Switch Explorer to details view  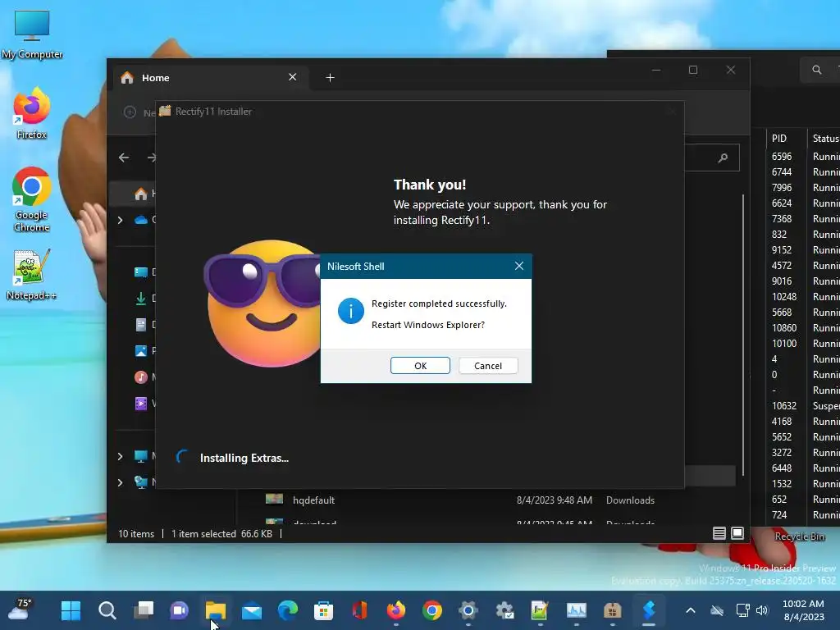tap(719, 533)
